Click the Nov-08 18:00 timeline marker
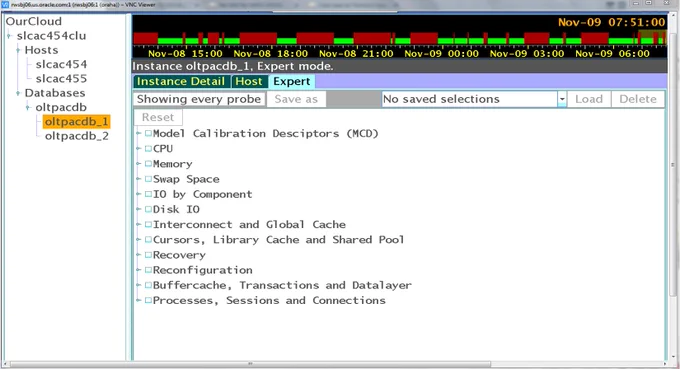Screen dimensions: 680x369 tap(271, 54)
